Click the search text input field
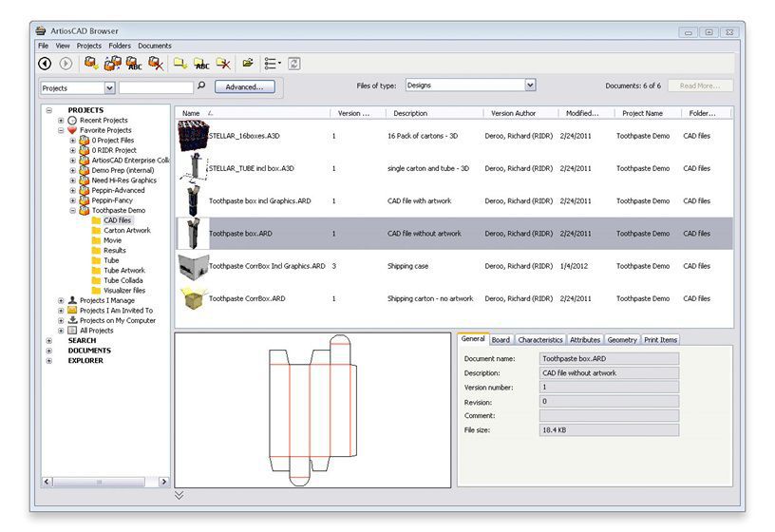 156,88
